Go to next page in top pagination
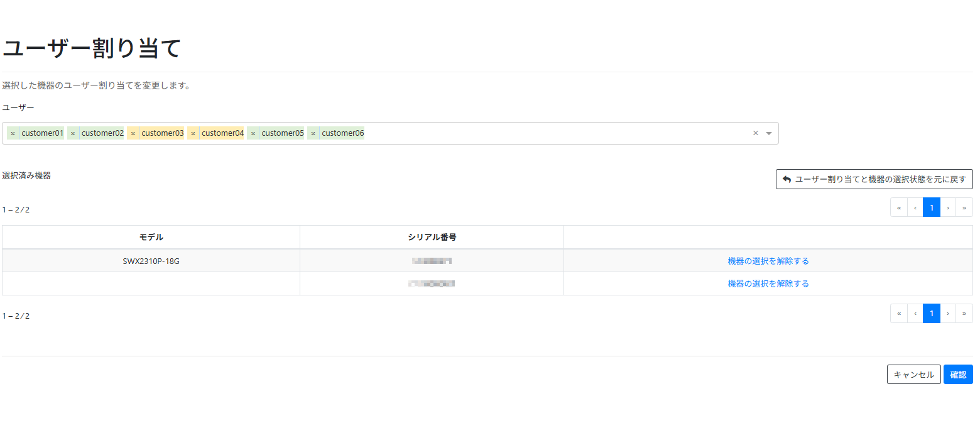 [948, 207]
